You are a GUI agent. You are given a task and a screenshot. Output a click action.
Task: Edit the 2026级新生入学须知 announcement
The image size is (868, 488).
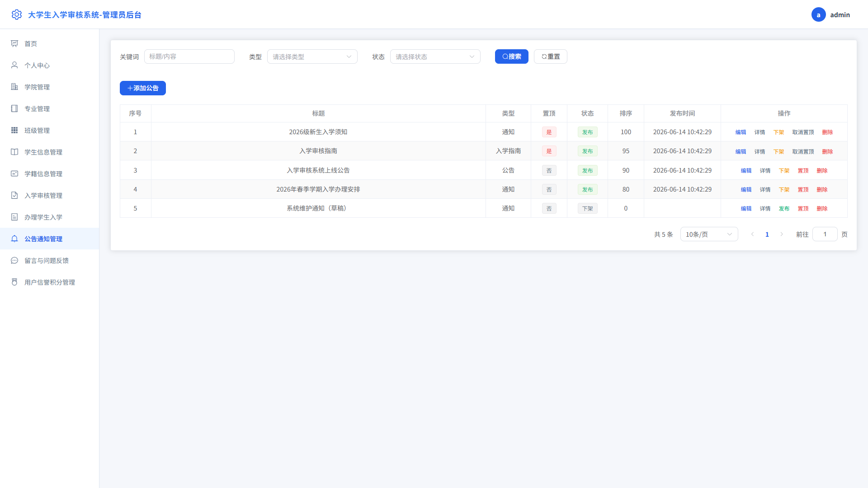(741, 132)
